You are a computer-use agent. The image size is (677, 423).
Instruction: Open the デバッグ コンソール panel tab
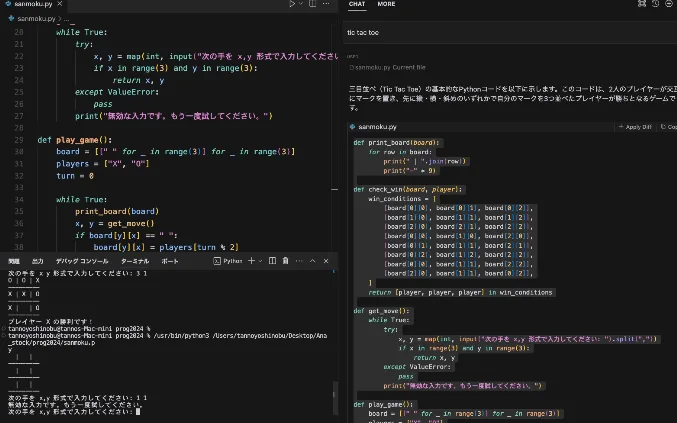pos(82,261)
